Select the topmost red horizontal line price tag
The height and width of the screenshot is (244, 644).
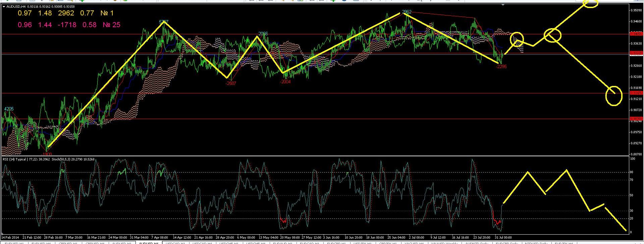pos(636,34)
